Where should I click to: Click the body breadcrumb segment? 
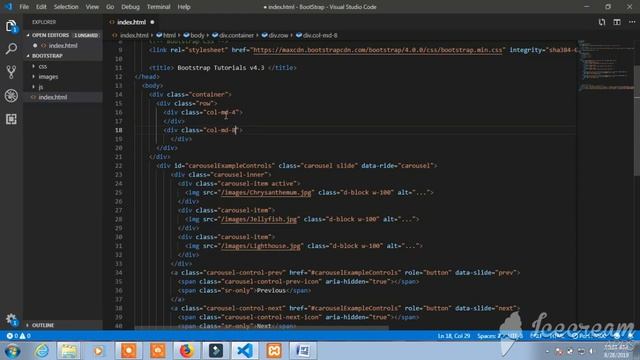tap(194, 36)
